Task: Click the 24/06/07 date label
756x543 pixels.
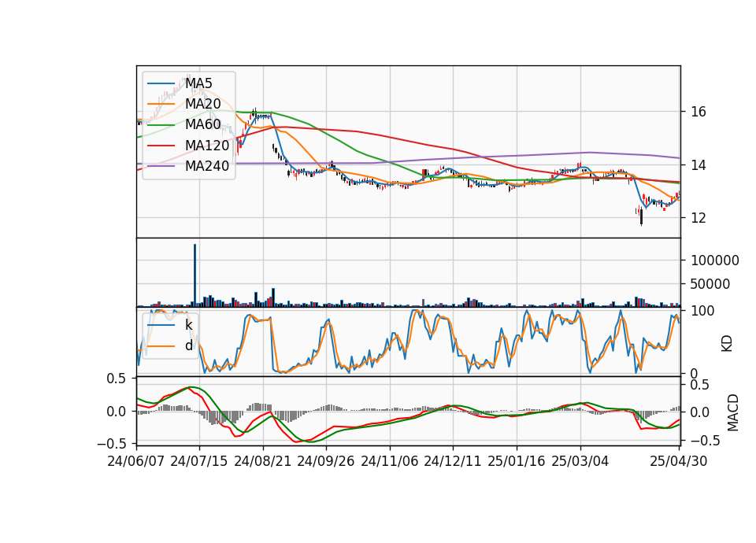Action: [136, 461]
